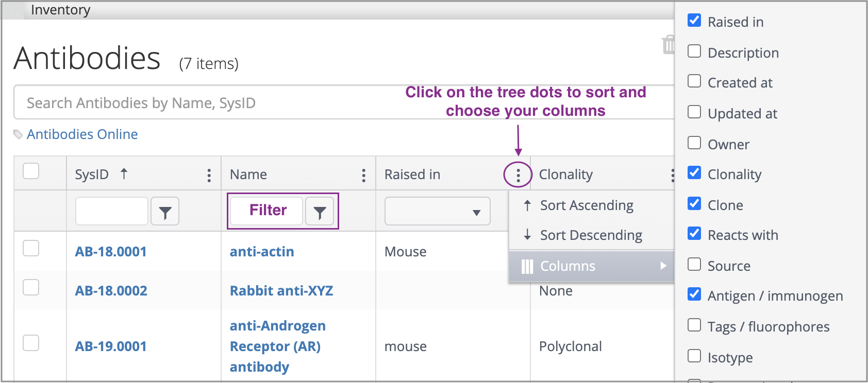Toggle the select-all header checkbox
Image resolution: width=868 pixels, height=383 pixels.
coord(31,171)
